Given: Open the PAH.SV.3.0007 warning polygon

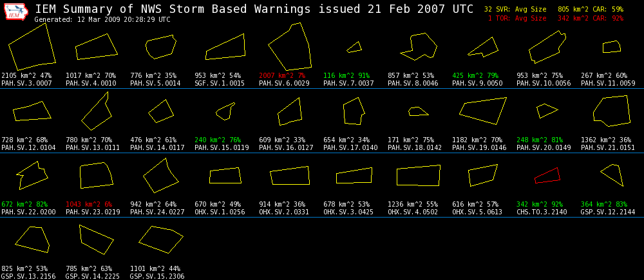Looking at the screenshot, I should click(30, 46).
